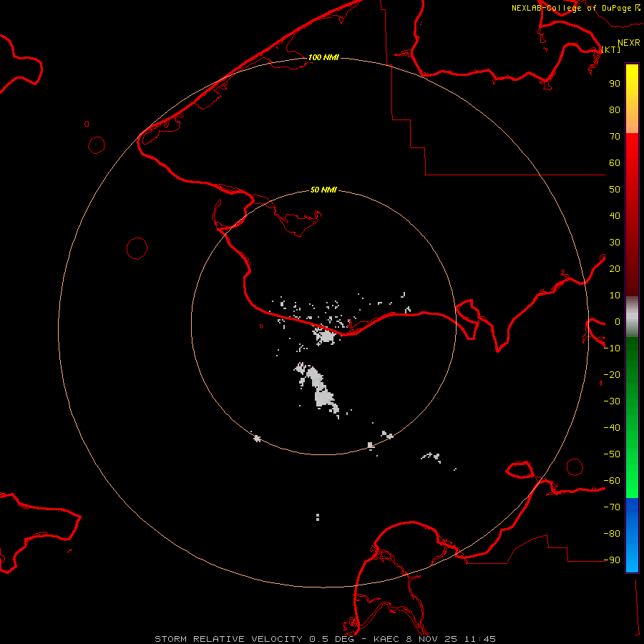
Task: Click the -20 value on the velocity scale
Action: point(612,374)
